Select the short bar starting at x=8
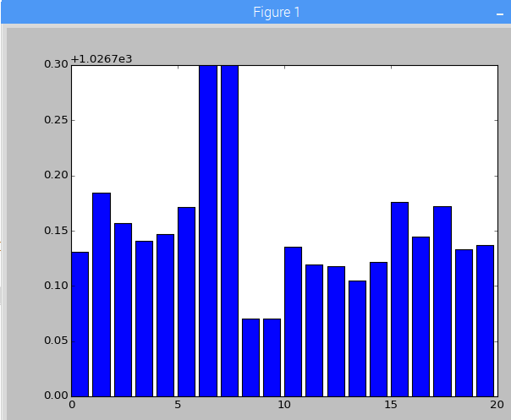511x420 pixels. [x=250, y=357]
